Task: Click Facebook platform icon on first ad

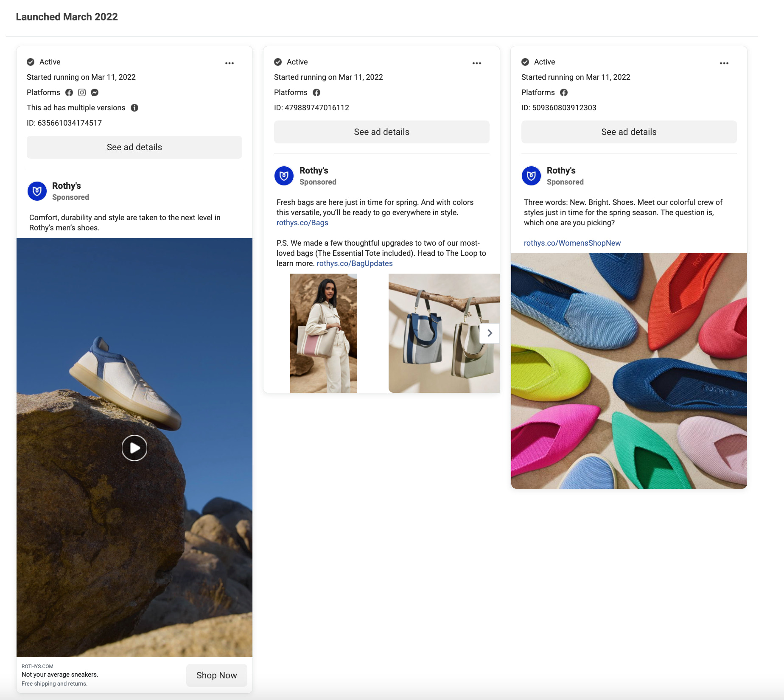Action: tap(69, 92)
